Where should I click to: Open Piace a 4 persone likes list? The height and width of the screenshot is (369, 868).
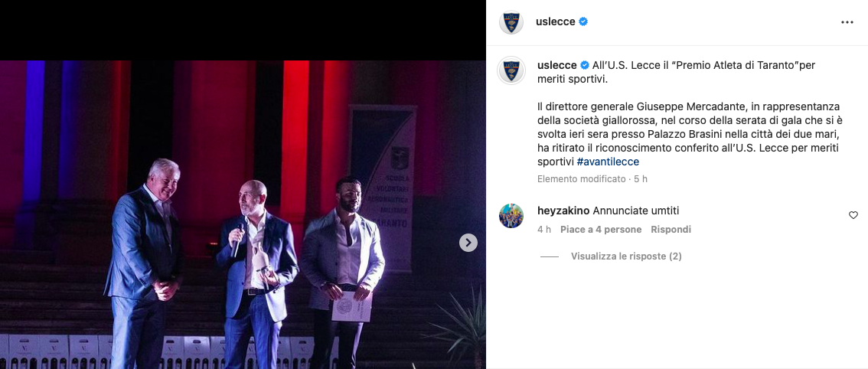point(601,230)
